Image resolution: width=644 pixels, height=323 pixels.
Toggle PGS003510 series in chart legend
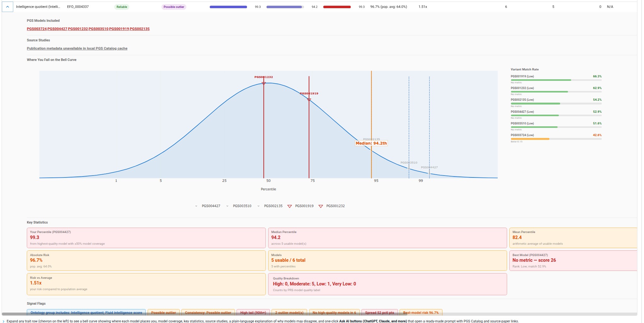(239, 206)
